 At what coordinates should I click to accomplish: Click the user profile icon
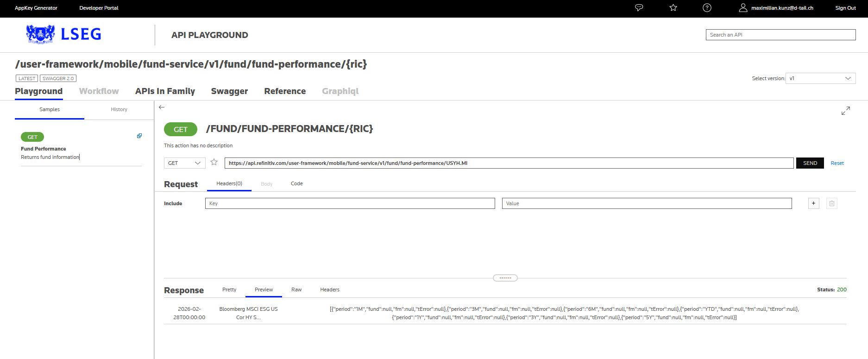coord(743,8)
